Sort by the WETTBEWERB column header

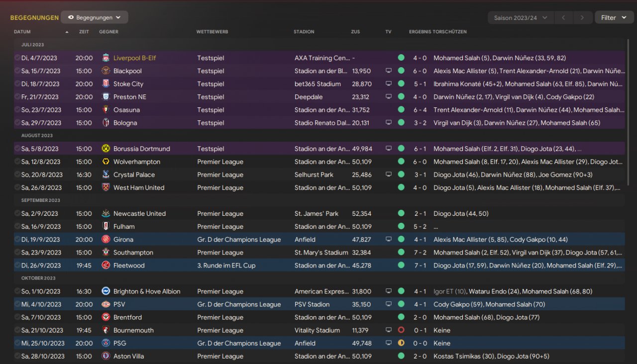[x=212, y=32]
